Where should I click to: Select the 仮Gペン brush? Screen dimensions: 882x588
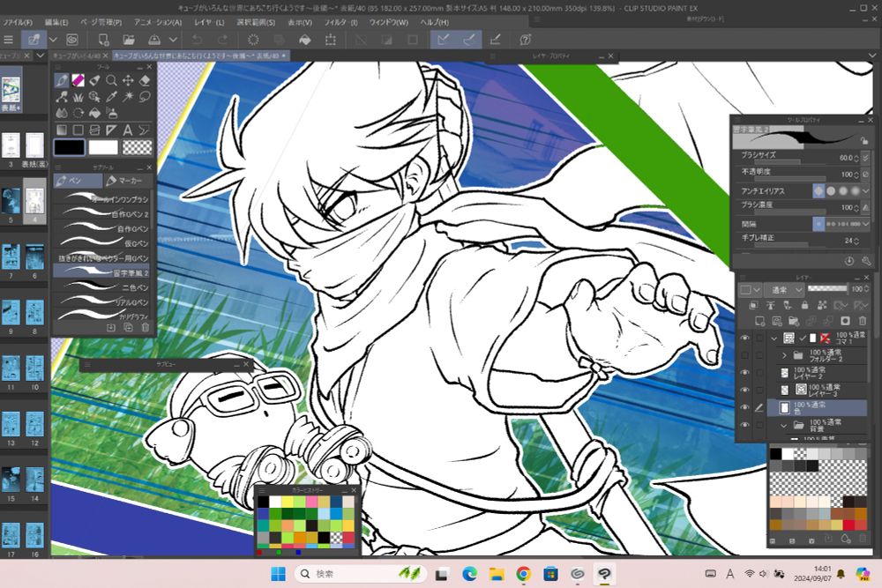point(101,243)
